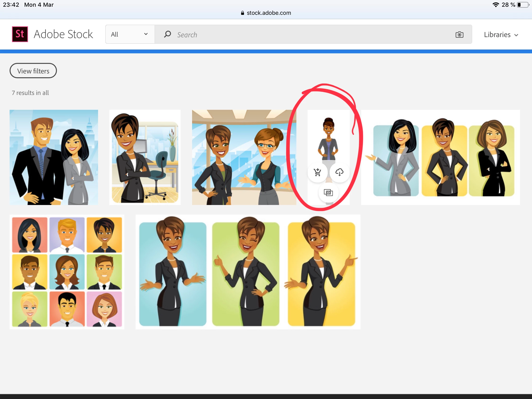Image resolution: width=532 pixels, height=399 pixels.
Task: Open the two women in conference room thumbnail
Action: pyautogui.click(x=244, y=157)
